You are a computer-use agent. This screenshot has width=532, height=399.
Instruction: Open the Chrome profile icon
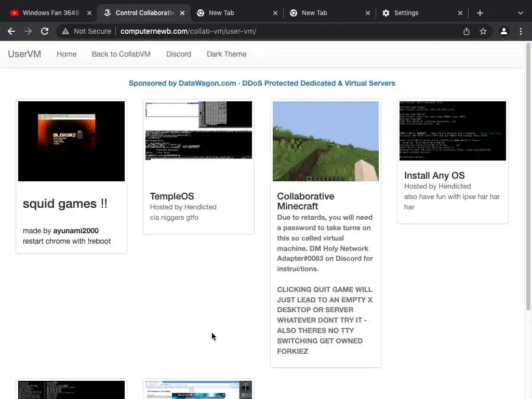click(504, 31)
